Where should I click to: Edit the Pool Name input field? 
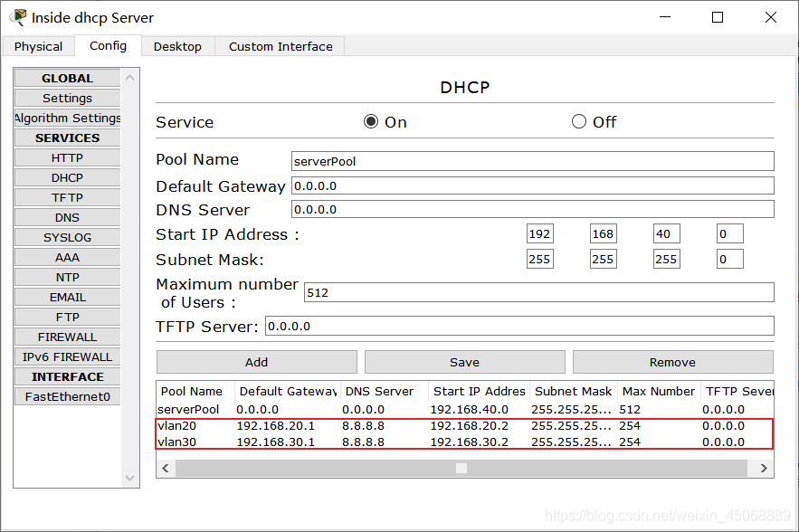[532, 161]
